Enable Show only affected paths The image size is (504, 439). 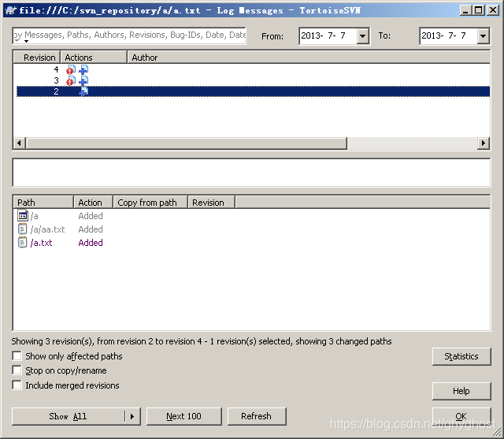coord(17,356)
